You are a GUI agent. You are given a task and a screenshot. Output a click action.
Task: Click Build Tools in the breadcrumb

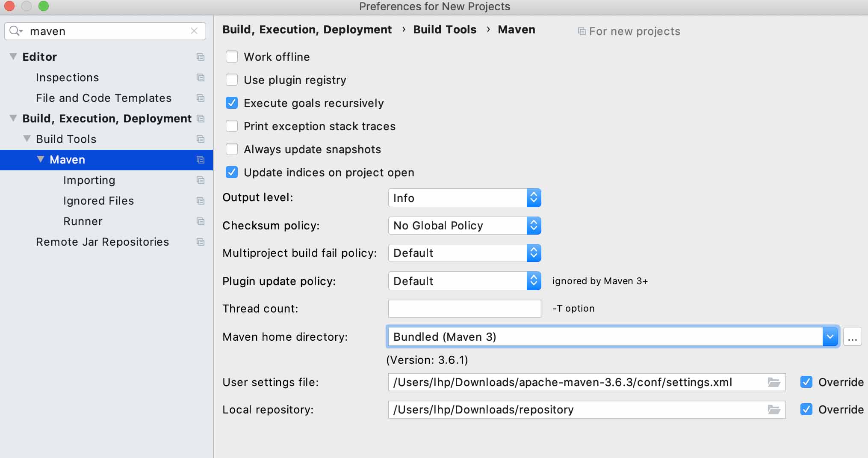tap(444, 30)
